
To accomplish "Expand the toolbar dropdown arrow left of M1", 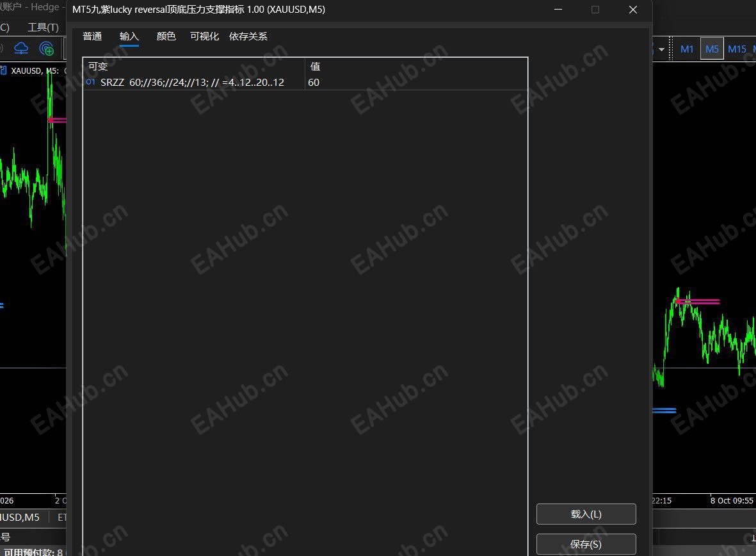I will click(x=661, y=49).
